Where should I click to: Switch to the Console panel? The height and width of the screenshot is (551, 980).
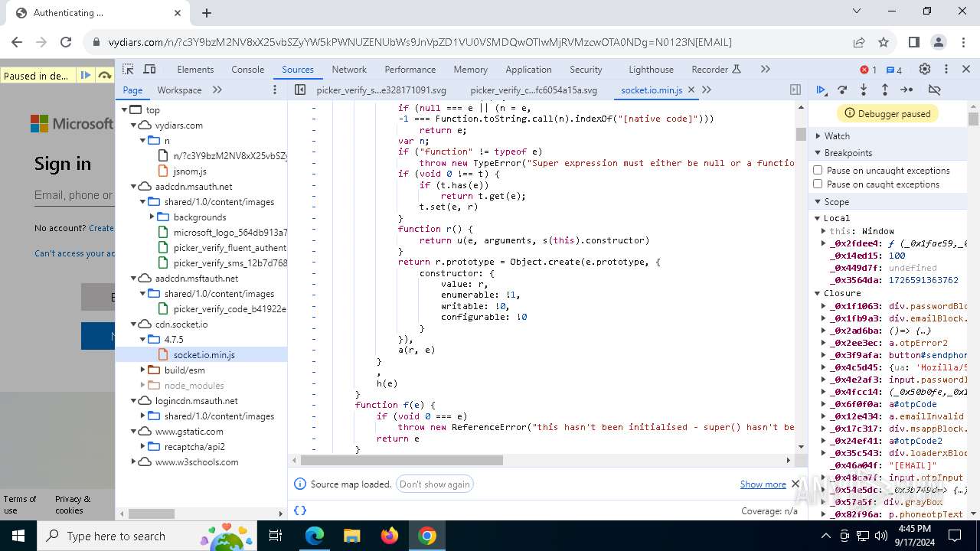point(248,69)
